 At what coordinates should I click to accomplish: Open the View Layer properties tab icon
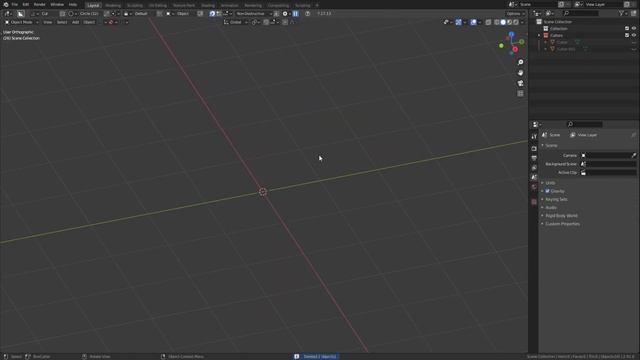(534, 168)
